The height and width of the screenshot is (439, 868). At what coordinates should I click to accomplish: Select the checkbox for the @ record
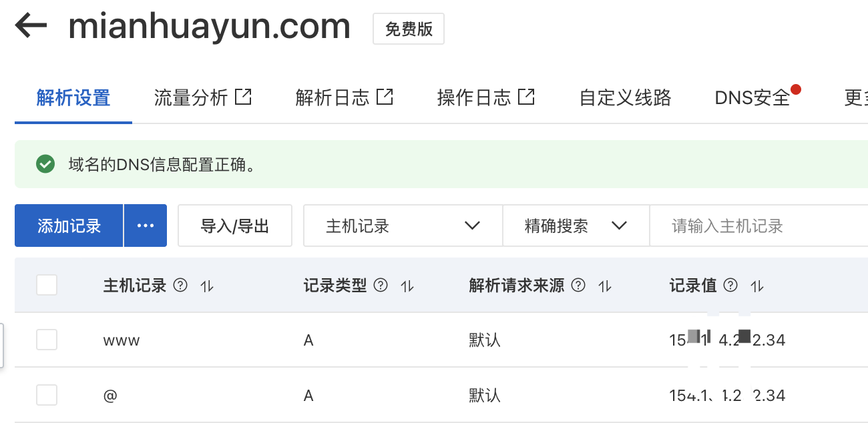(47, 396)
